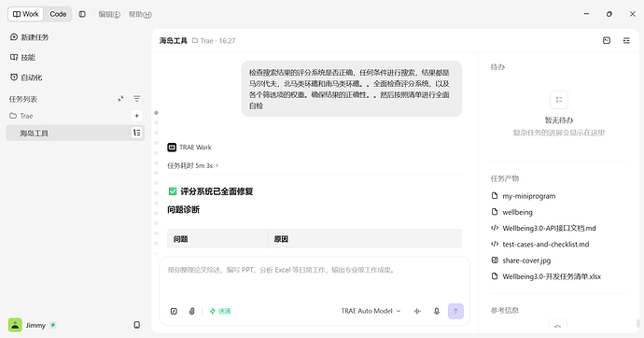644x338 pixels.
Task: Click the empty to-do placeholder icon
Action: click(x=558, y=99)
